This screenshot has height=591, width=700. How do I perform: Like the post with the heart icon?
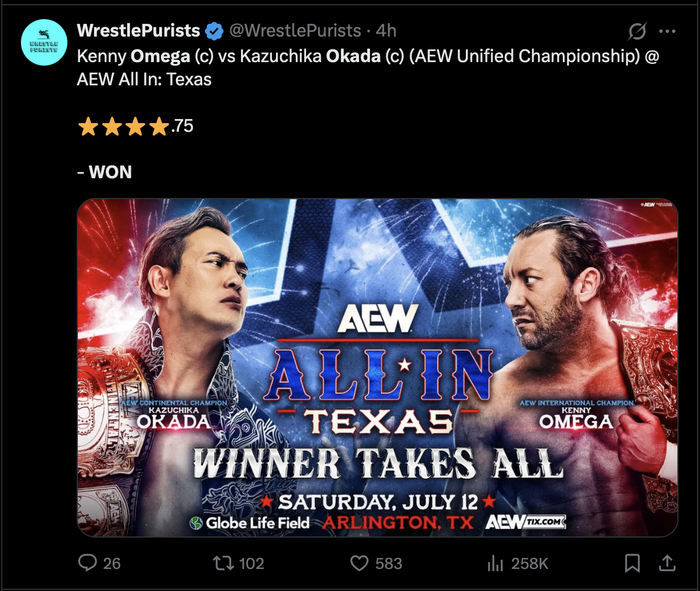360,563
